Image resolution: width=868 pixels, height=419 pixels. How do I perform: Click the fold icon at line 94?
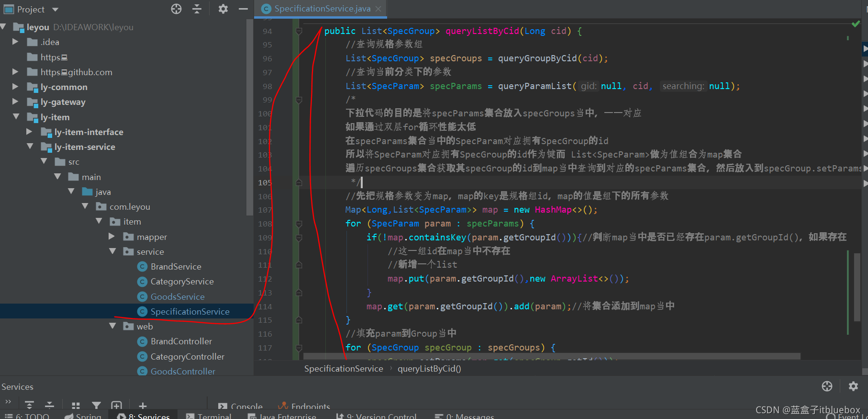pos(299,31)
